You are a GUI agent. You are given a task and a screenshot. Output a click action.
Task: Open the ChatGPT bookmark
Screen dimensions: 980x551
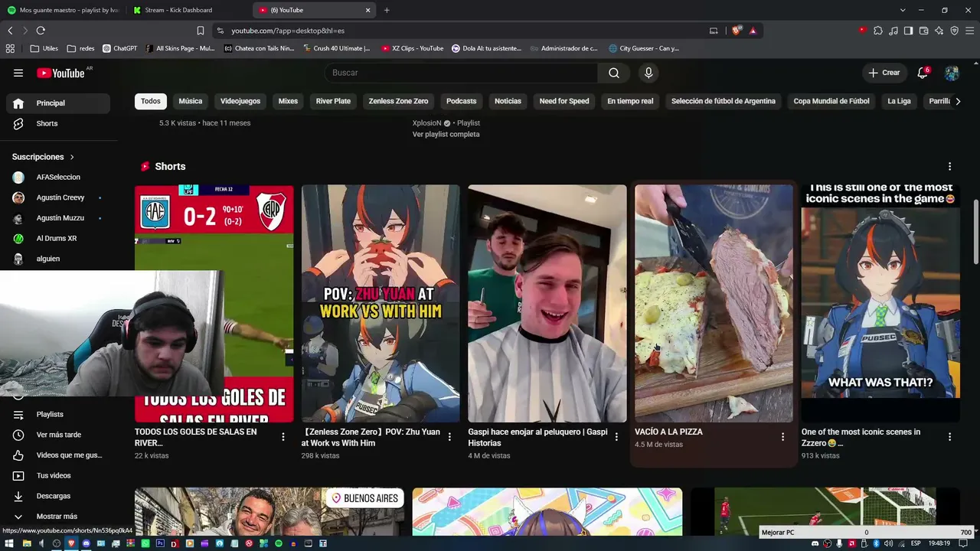119,48
